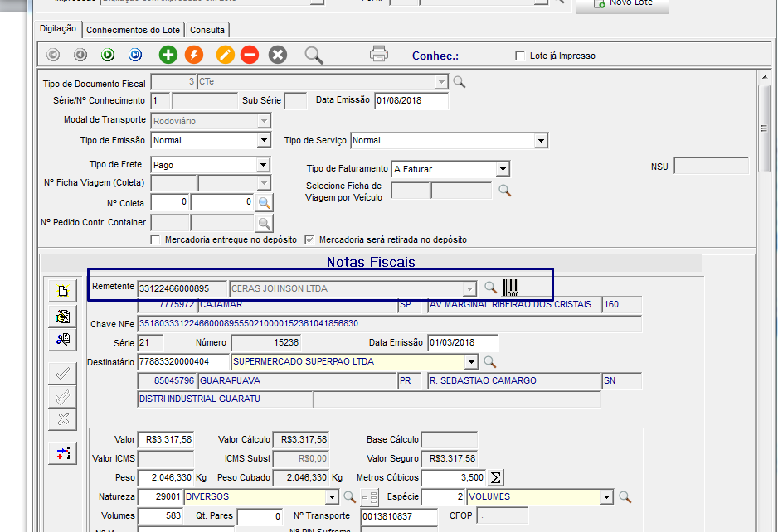This screenshot has width=778, height=532.
Task: Expand the Tipo de Faturamento dropdown
Action: [502, 169]
